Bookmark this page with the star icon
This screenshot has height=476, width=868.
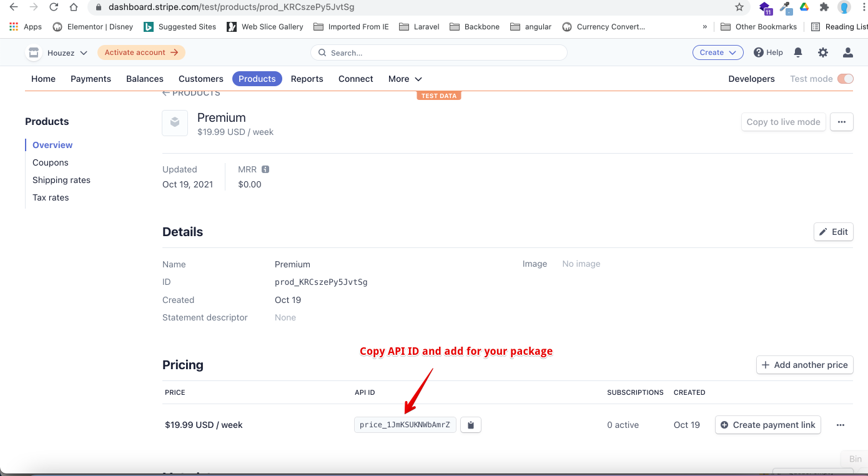[739, 7]
